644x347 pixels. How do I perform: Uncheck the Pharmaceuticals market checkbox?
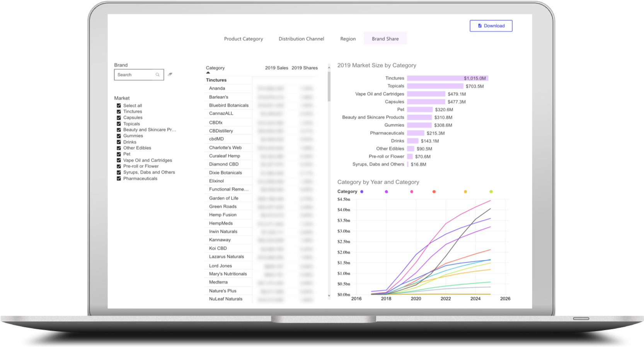coord(119,178)
